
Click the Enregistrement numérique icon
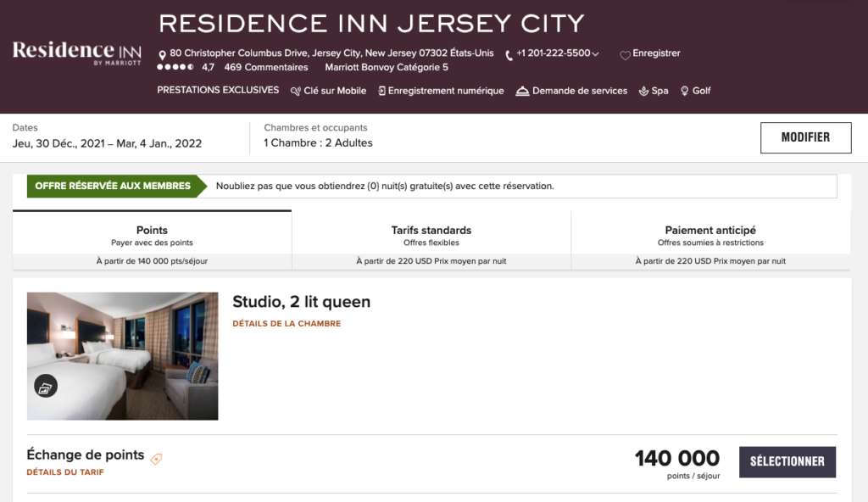pyautogui.click(x=382, y=92)
